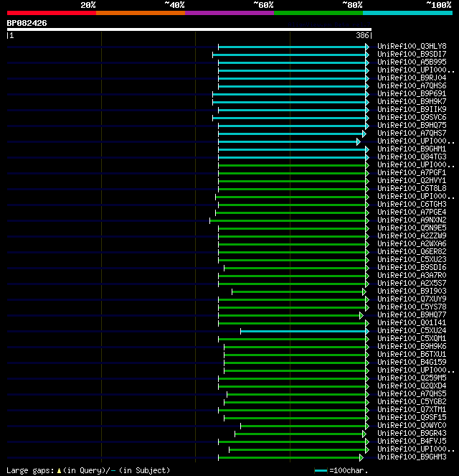
Task: Select the UniRef100_Q2HVY1 label
Action: (412, 181)
